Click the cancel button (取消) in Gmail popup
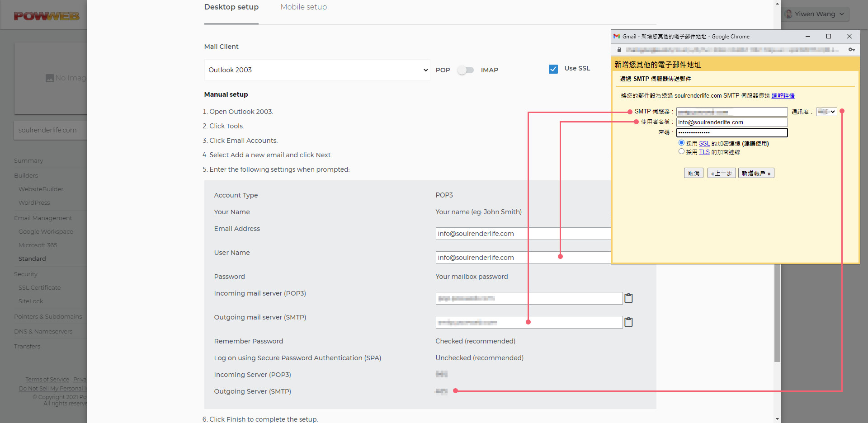 point(693,173)
